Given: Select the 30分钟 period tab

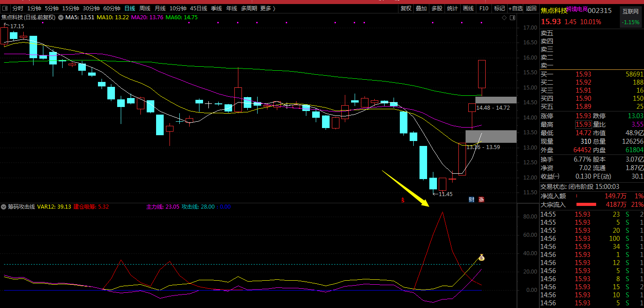Looking at the screenshot, I should 91,8.
